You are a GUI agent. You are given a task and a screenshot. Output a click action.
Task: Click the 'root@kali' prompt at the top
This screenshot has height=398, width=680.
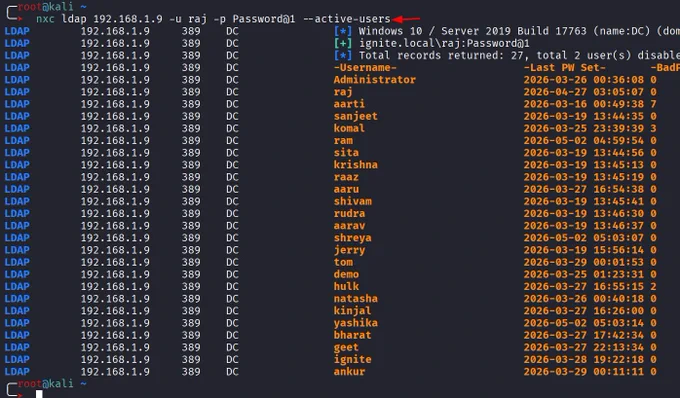(46, 7)
